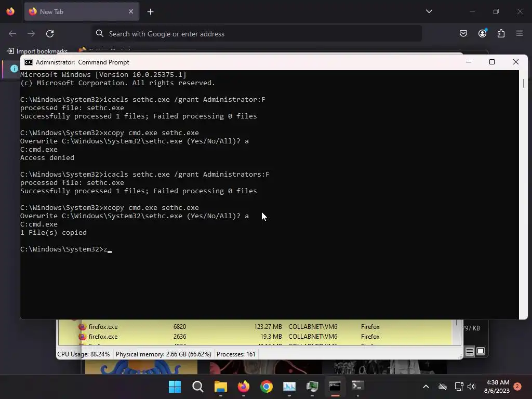The width and height of the screenshot is (532, 399).
Task: Switch to list view icon in background window
Action: (469, 352)
